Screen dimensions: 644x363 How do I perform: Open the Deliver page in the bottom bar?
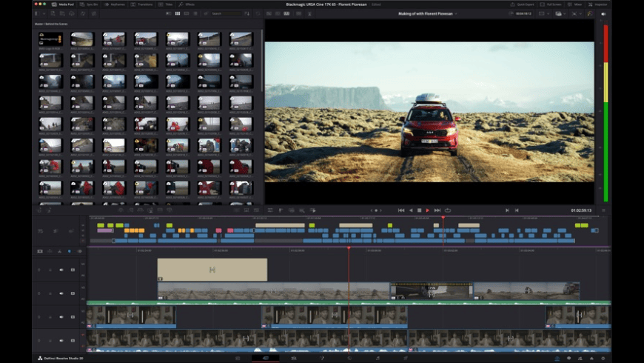pyautogui.click(x=406, y=358)
